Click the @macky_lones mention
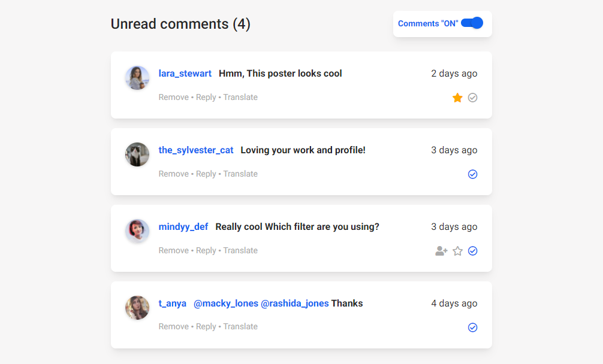 click(227, 304)
